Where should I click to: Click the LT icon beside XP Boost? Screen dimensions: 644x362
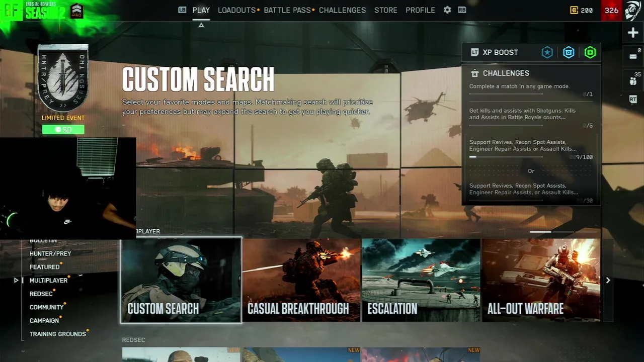(x=474, y=52)
